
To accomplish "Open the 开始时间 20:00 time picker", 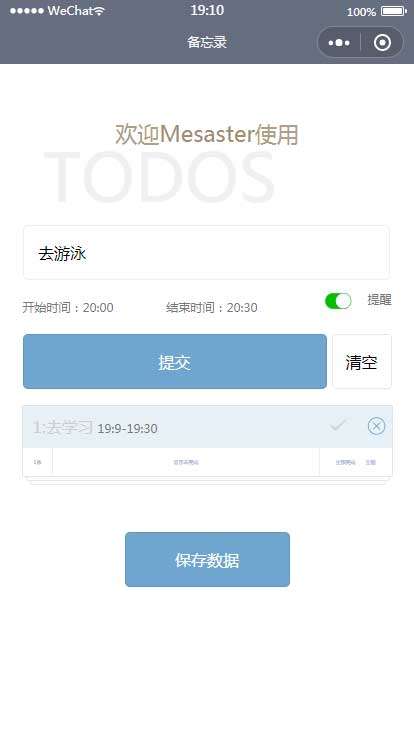I will 68,307.
